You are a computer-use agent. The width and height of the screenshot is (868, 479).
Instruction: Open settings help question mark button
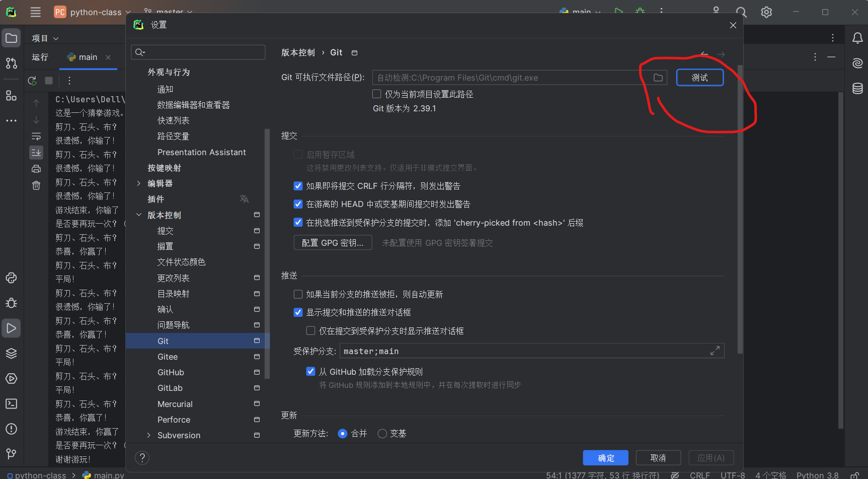coord(142,458)
